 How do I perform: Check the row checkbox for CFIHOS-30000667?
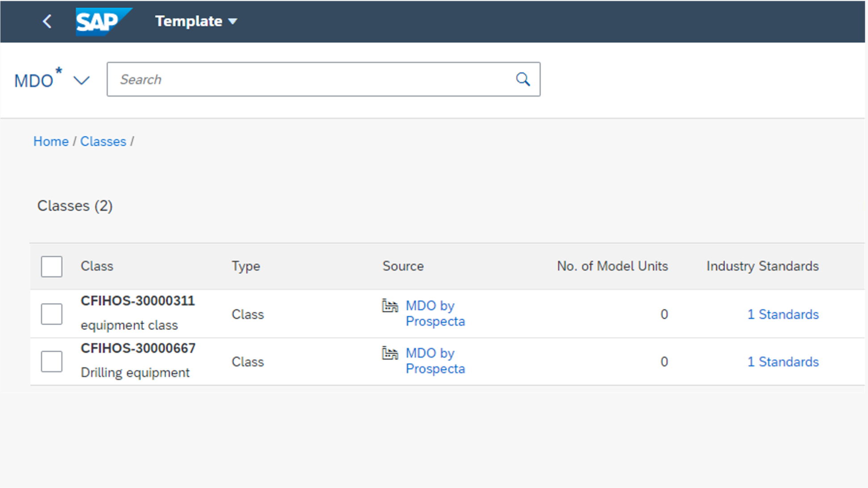51,362
